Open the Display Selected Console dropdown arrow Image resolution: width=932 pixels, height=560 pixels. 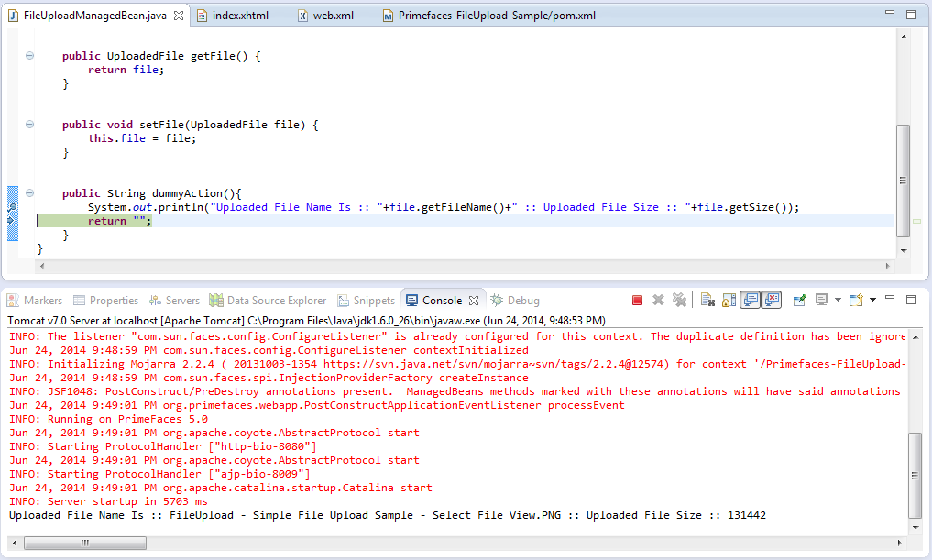838,300
